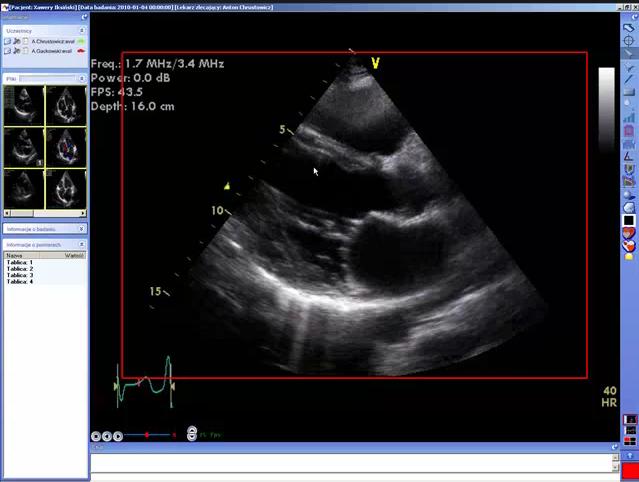Select Tablica: 2 in measurements list
Image resolution: width=639 pixels, height=482 pixels.
[x=20, y=269]
